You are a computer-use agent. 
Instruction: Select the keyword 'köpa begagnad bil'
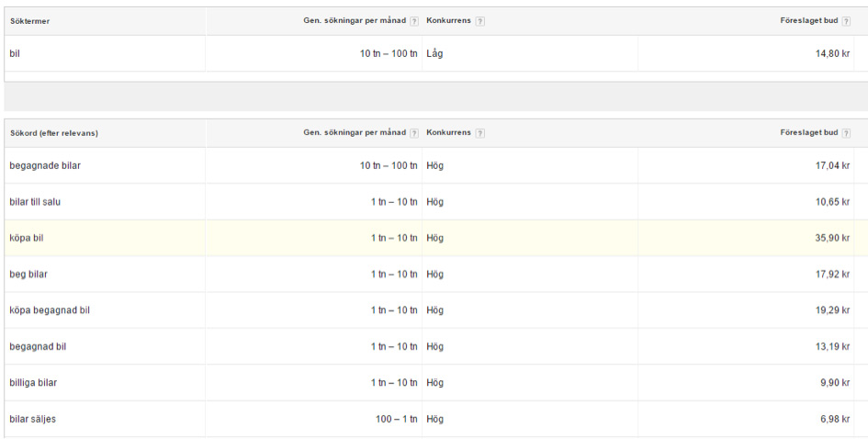[50, 310]
